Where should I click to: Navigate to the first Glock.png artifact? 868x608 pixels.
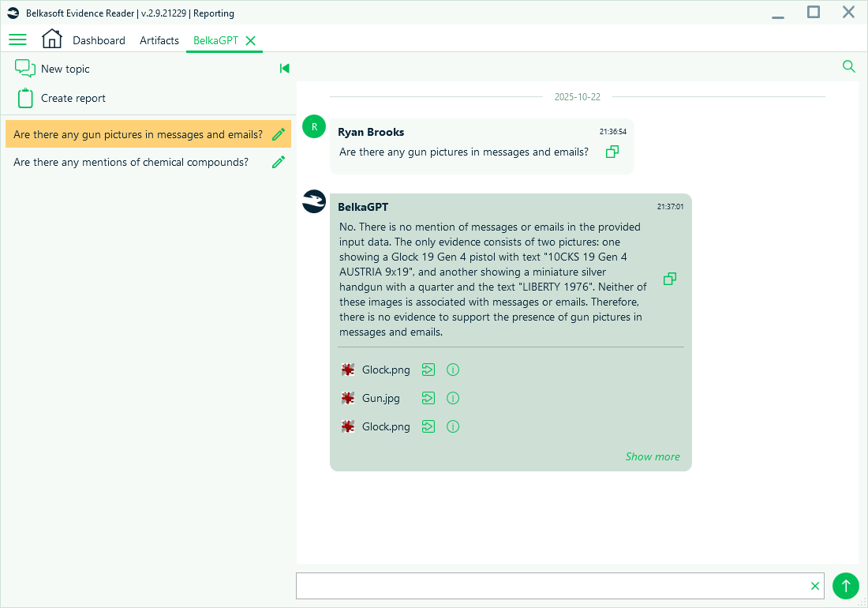(428, 370)
